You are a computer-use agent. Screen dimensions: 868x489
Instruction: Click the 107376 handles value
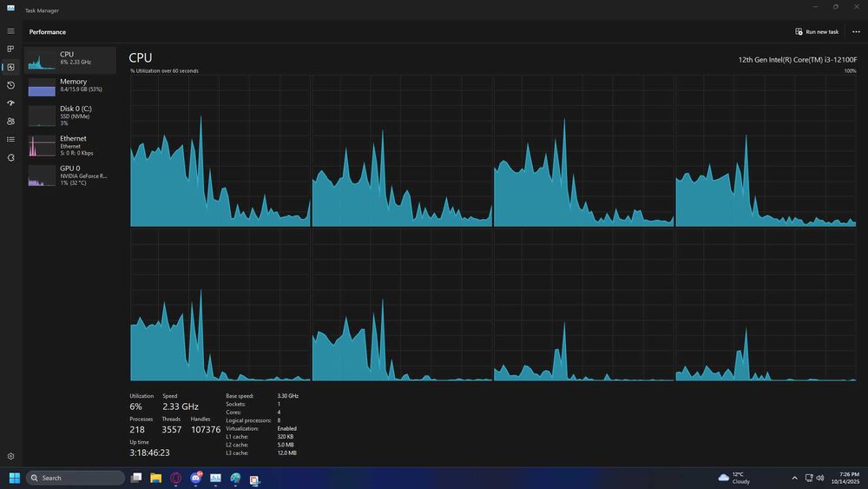(206, 430)
